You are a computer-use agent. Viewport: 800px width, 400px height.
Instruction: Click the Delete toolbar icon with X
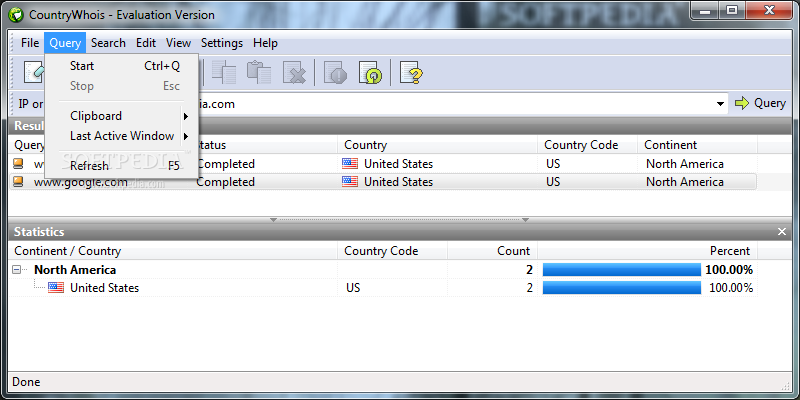(x=294, y=73)
